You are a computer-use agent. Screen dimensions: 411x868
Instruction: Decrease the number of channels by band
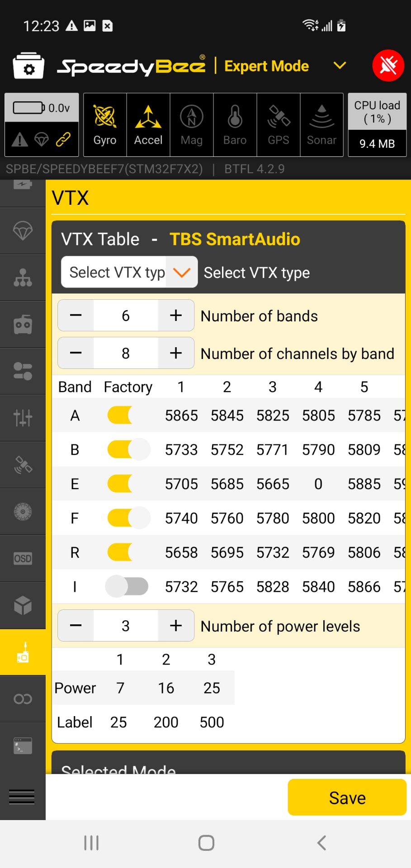[76, 353]
